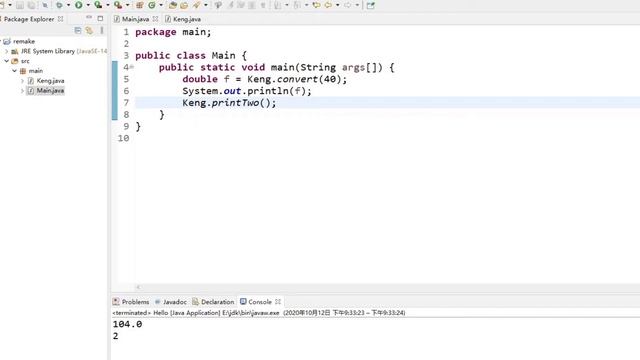Select Keng.java in Package Explorer
Viewport: 640px width, 360px height.
click(x=50, y=81)
